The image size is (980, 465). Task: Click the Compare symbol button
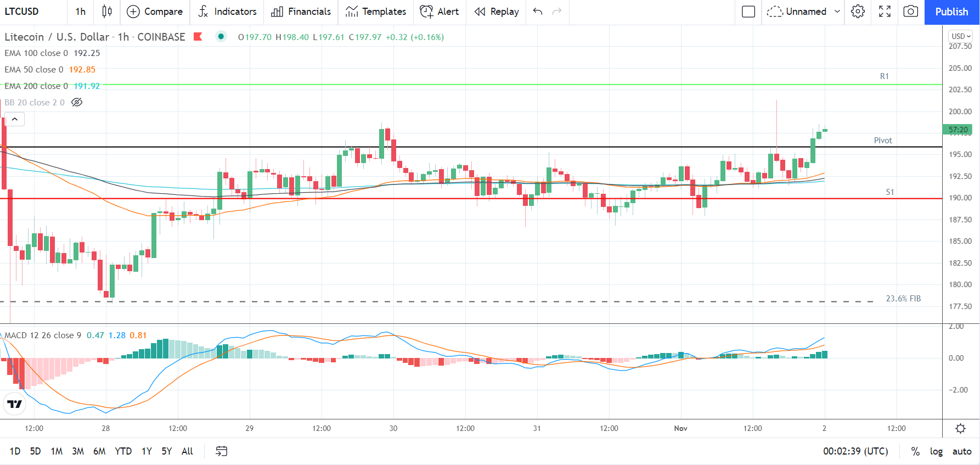(155, 12)
